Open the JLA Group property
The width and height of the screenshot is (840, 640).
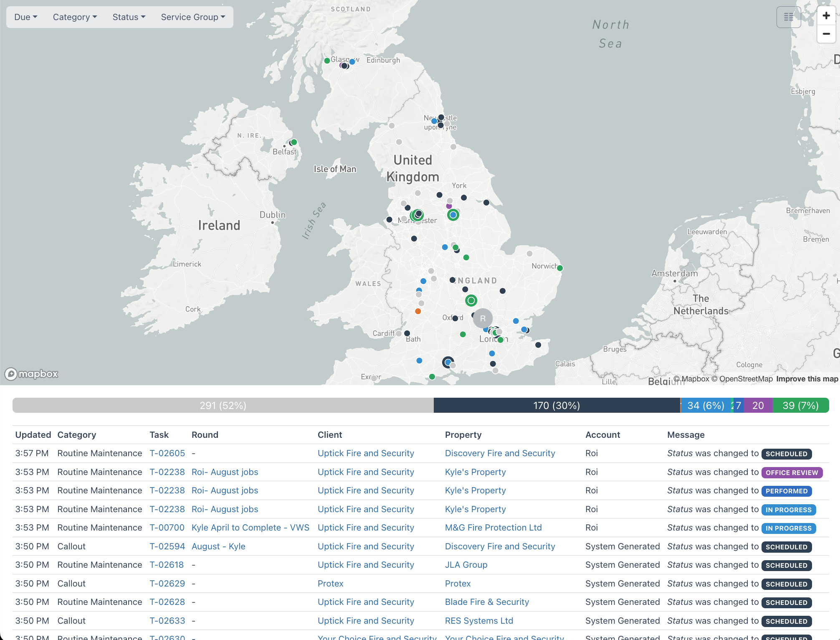pos(466,565)
